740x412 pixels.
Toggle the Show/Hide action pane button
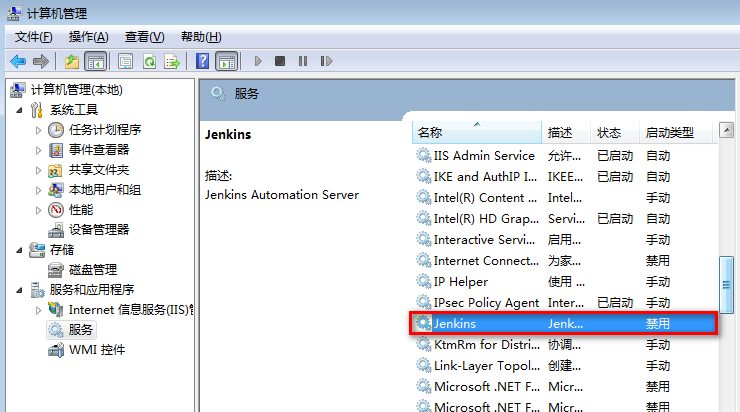[x=227, y=61]
